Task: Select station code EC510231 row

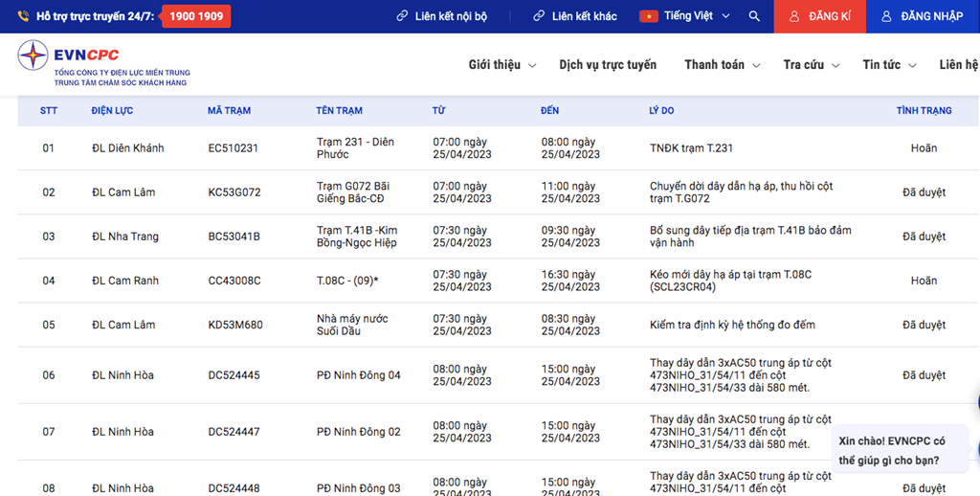Action: point(234,148)
